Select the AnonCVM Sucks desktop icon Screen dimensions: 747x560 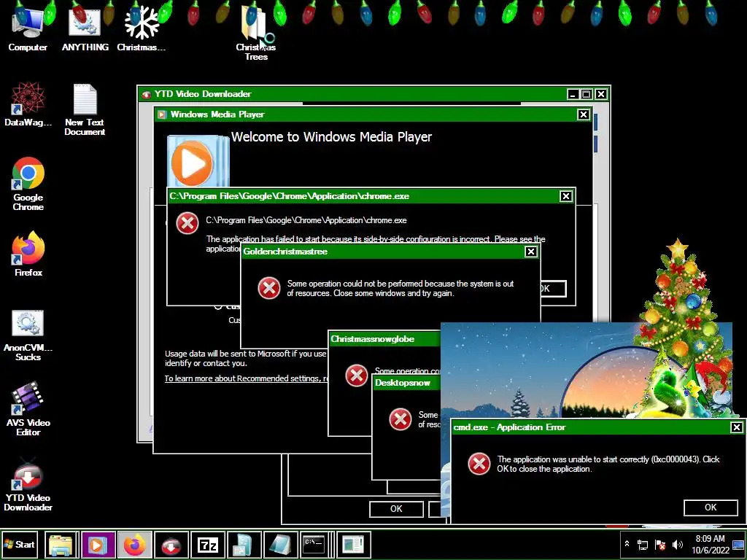(x=28, y=335)
